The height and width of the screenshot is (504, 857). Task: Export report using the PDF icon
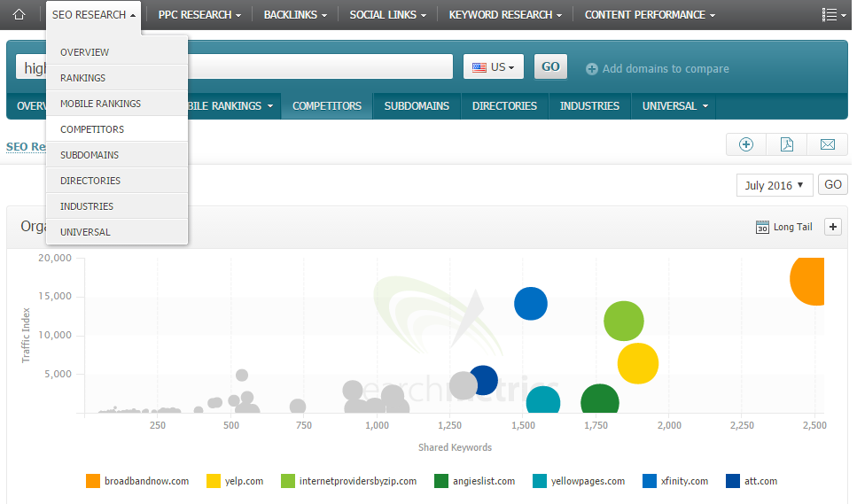[x=786, y=144]
